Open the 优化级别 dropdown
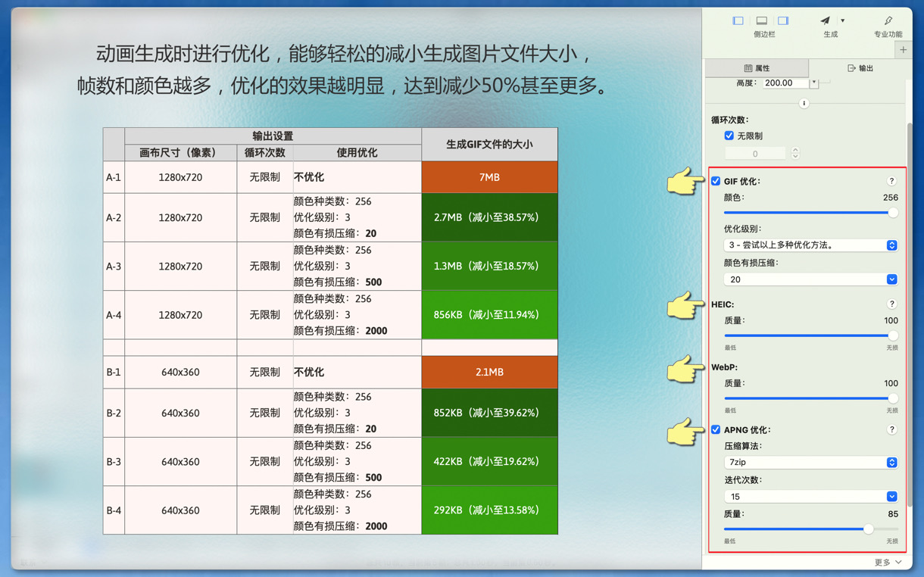This screenshot has height=577, width=924. (x=811, y=245)
